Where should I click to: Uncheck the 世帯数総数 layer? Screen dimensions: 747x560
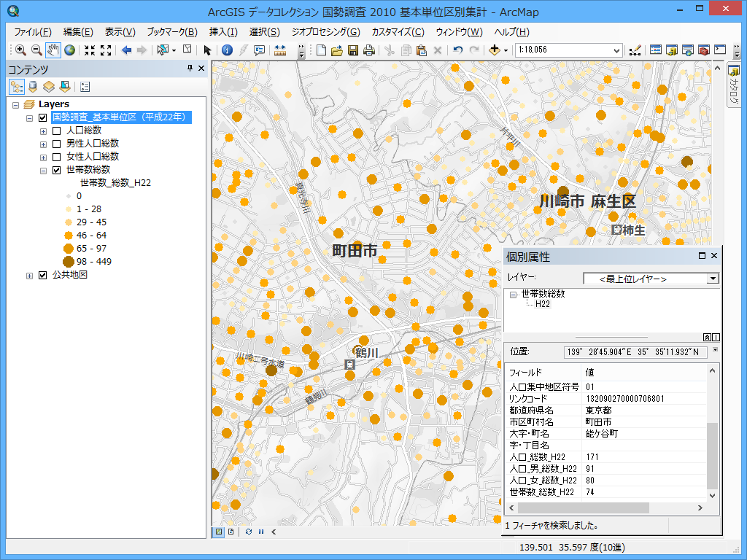56,171
